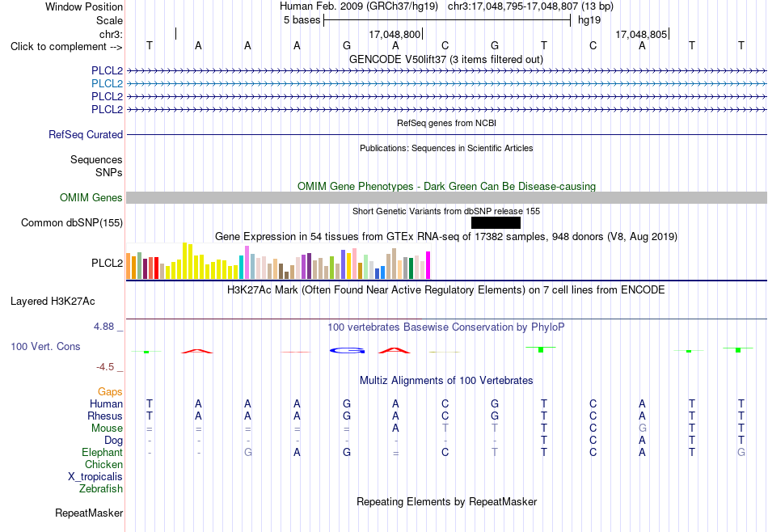
Task: Click 'Repeating Elements by RepeatMasker' title
Action: point(446,501)
